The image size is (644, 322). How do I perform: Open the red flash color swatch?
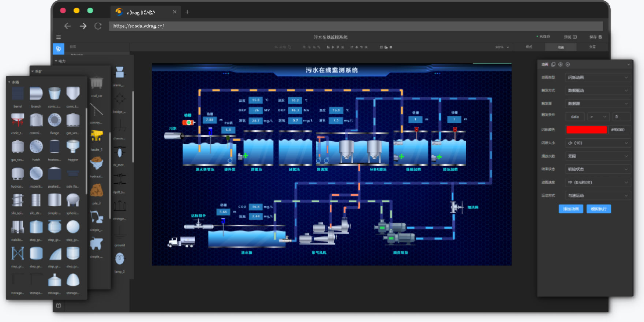tap(586, 130)
